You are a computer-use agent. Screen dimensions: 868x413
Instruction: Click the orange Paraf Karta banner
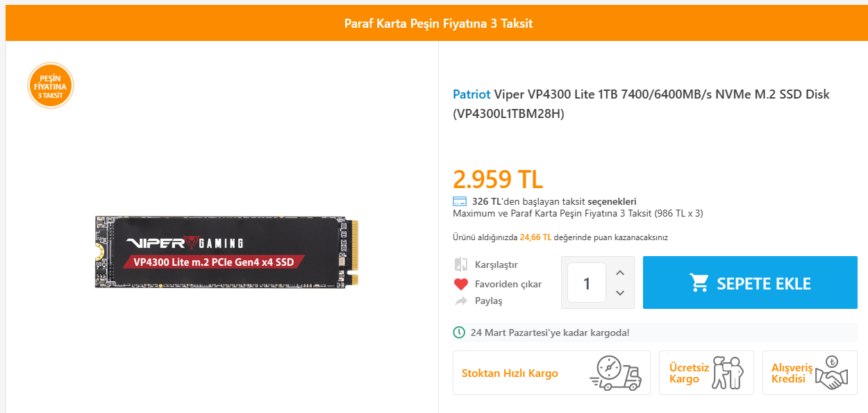[437, 23]
